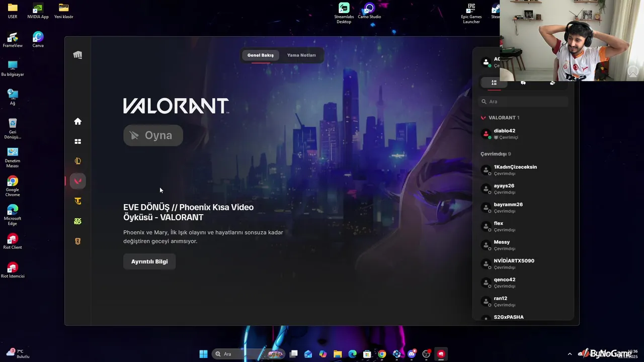Open the add friend icon tab

[552, 82]
